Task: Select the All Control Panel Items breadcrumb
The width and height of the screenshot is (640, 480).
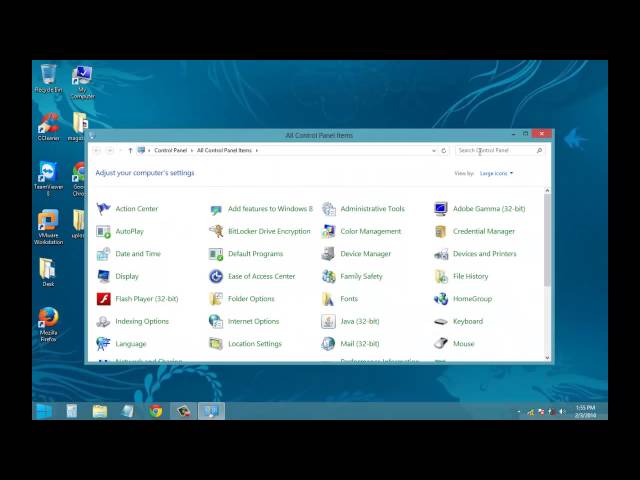Action: coord(224,151)
